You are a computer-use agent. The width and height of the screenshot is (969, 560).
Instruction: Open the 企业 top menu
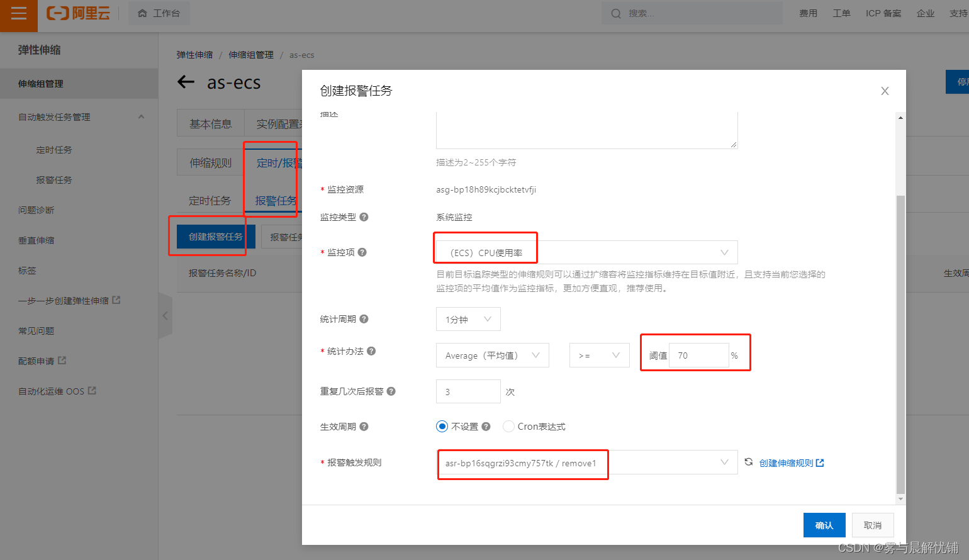[x=926, y=13]
